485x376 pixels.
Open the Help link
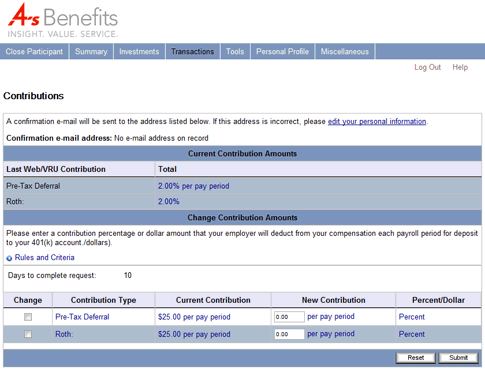tap(460, 67)
